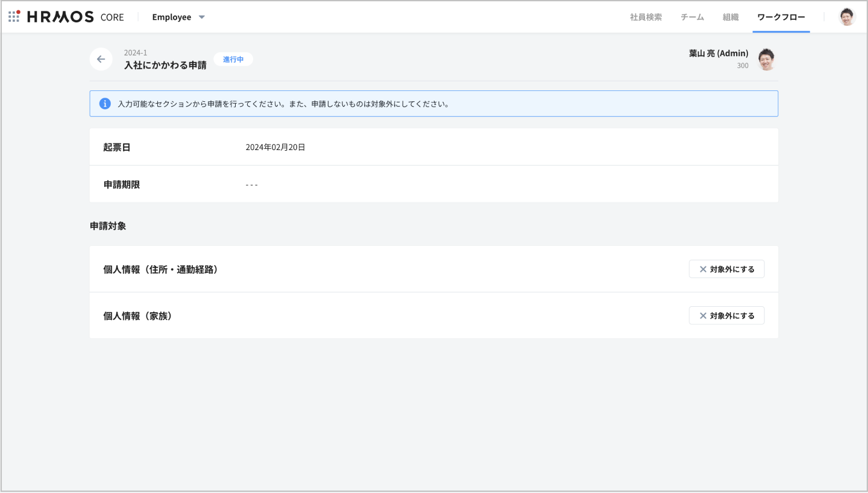Click the 進行中 status badge
Screen dimensions: 868x493
(233, 58)
